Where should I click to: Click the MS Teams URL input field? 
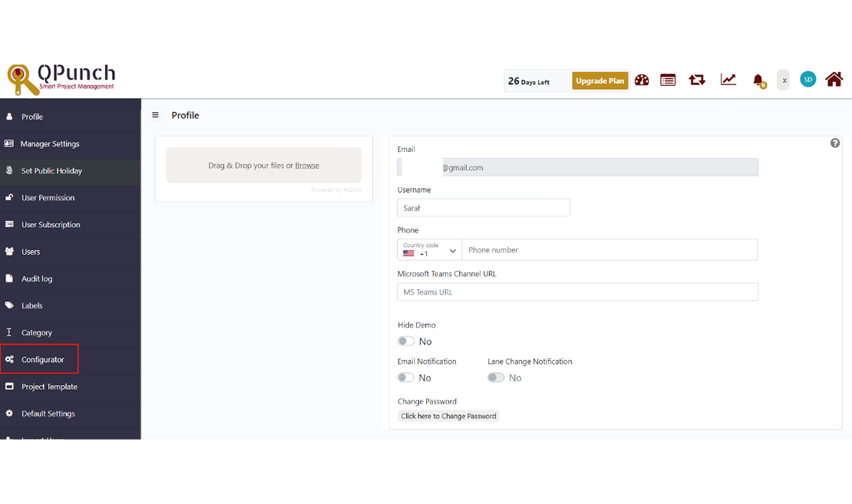pyautogui.click(x=577, y=292)
